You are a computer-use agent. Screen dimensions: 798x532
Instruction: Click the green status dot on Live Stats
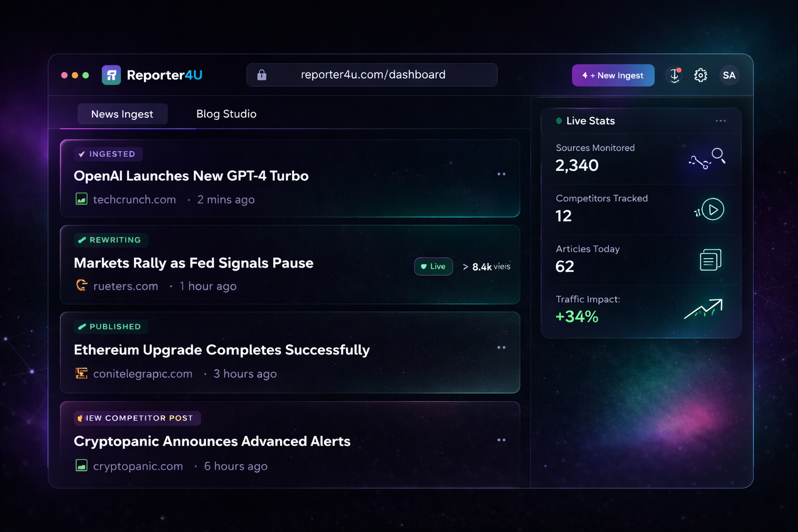[x=558, y=121]
